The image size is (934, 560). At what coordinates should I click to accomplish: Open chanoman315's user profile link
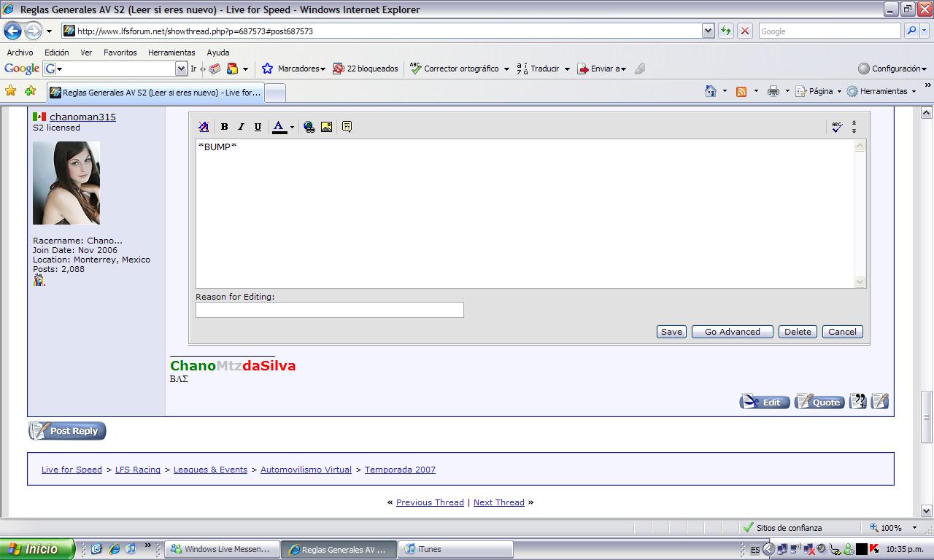[82, 117]
